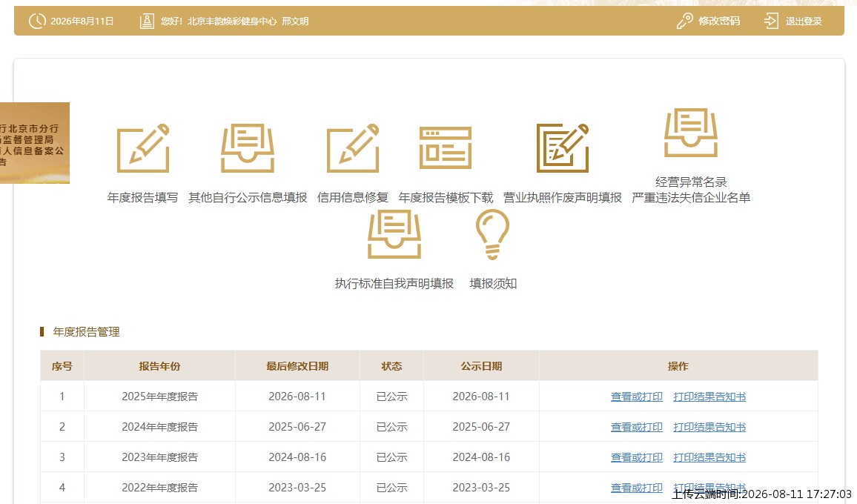Click 打印结果告知书 for the 2025 annual report

click(709, 397)
